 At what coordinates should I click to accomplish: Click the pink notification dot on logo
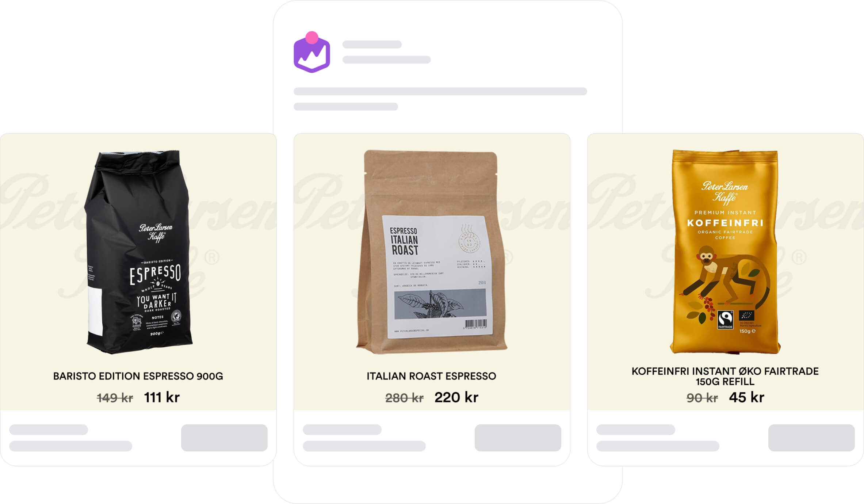click(312, 38)
